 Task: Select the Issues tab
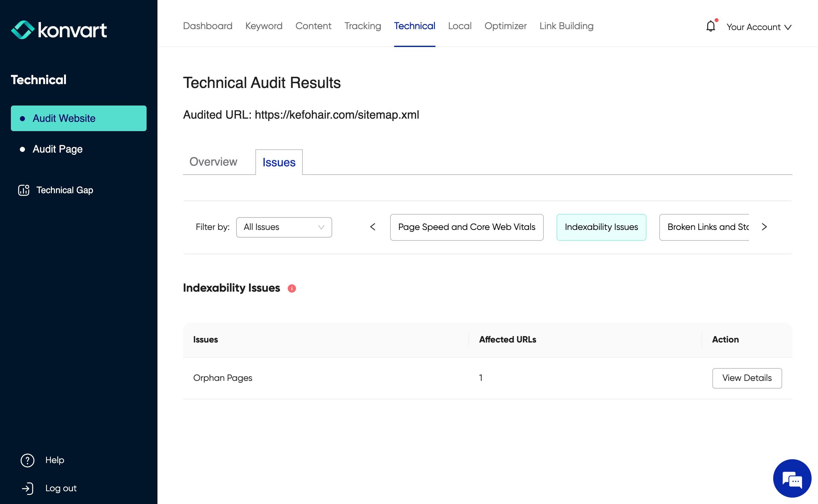tap(279, 162)
